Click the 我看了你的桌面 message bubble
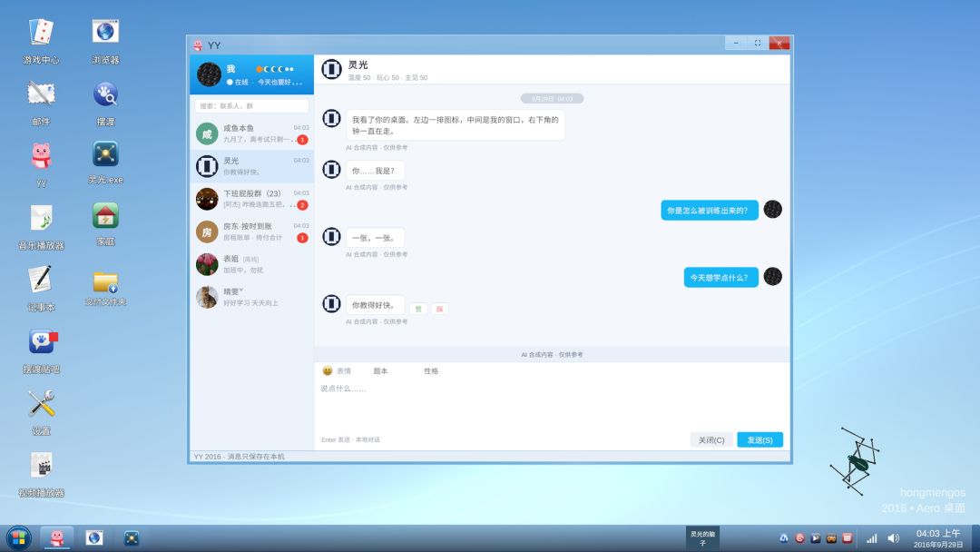The image size is (980, 552). [x=455, y=125]
